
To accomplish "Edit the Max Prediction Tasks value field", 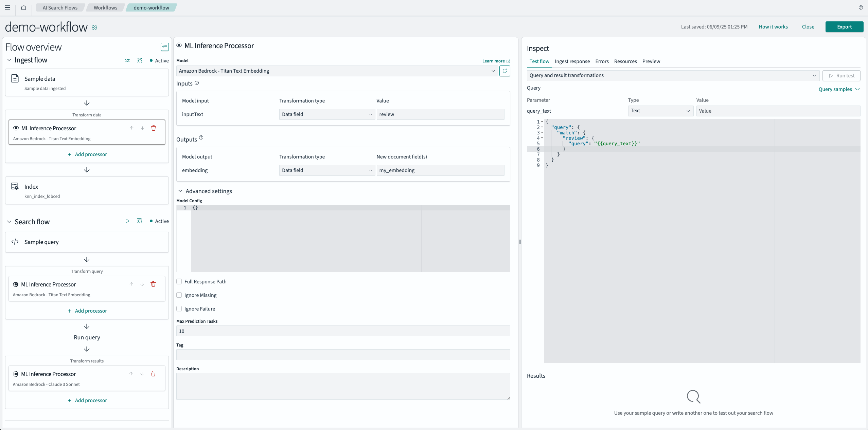I will coord(343,331).
